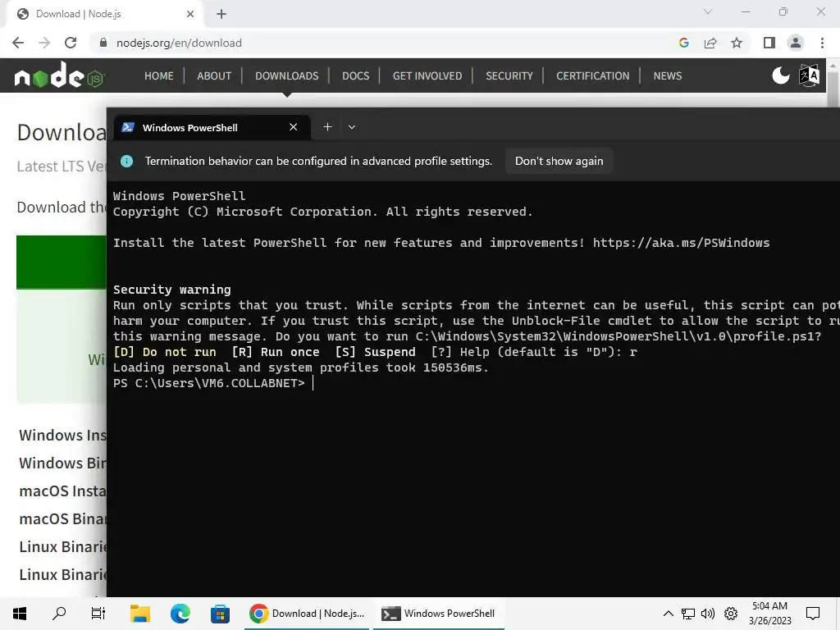
Task: Click the Node.js logo
Action: coord(59,75)
